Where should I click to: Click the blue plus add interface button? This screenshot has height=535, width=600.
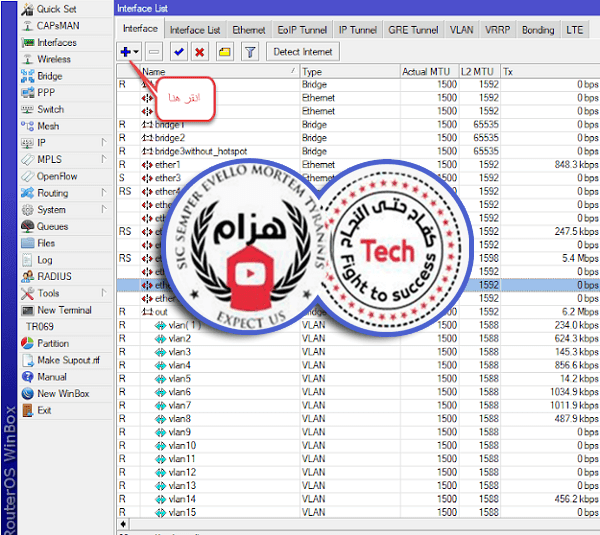(x=126, y=52)
